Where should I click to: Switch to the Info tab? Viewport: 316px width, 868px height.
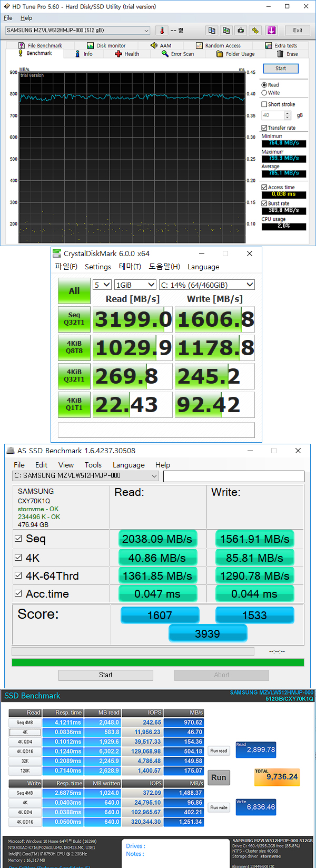coord(83,54)
